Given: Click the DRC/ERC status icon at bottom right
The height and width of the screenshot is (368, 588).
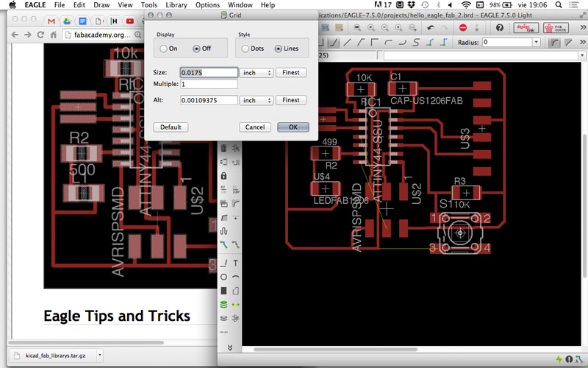Looking at the screenshot, I should click(x=569, y=359).
